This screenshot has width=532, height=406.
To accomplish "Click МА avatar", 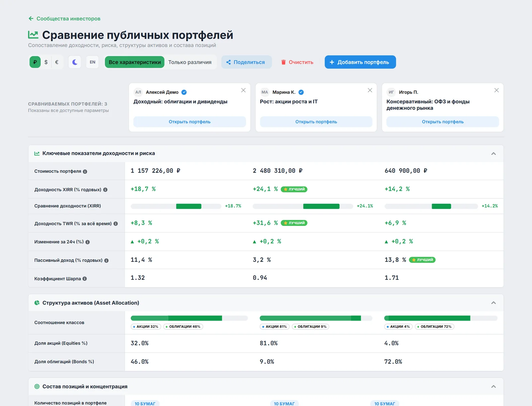I will [265, 92].
